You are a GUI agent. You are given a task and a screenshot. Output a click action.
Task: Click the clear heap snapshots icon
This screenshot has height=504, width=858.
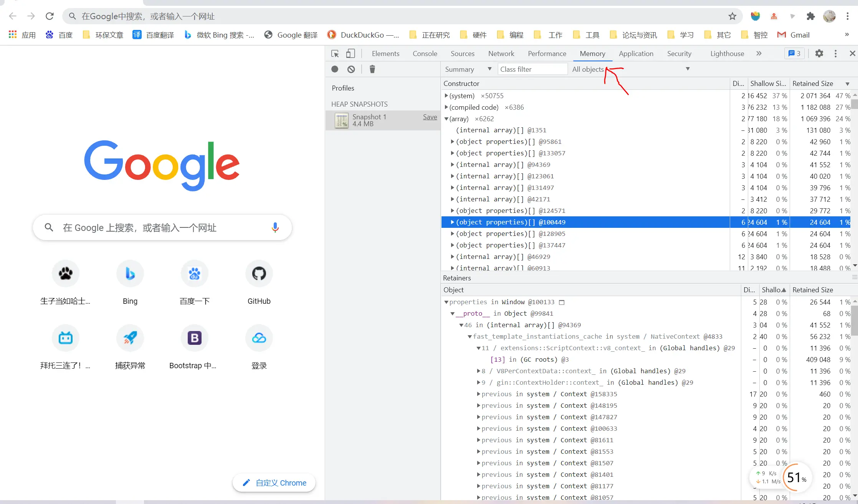(x=372, y=69)
